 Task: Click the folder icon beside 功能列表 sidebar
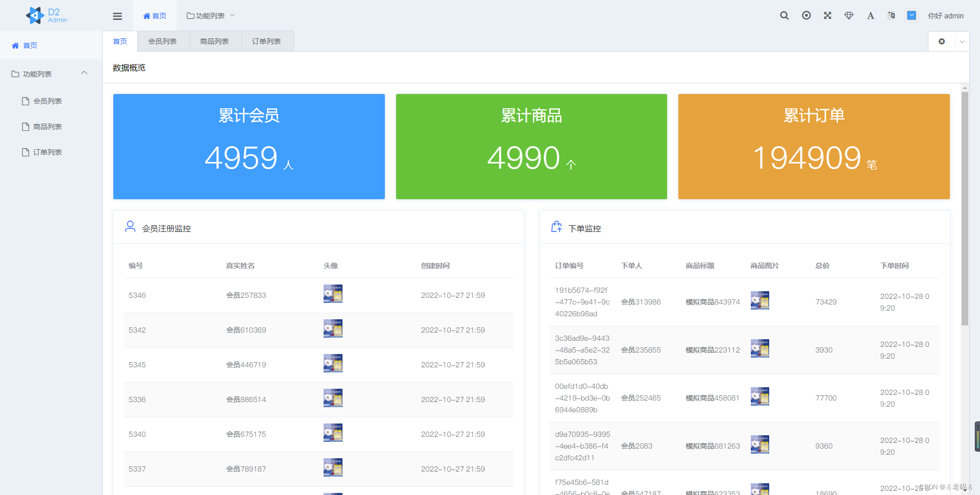click(15, 74)
